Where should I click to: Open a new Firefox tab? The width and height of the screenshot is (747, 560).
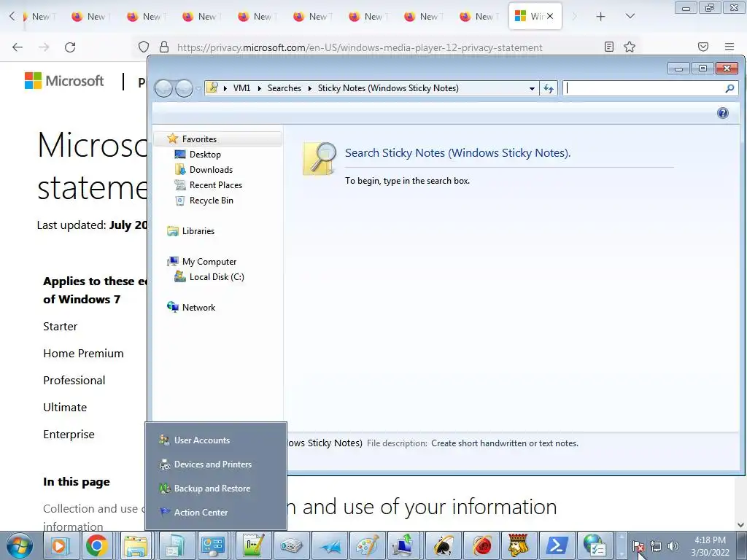(600, 17)
